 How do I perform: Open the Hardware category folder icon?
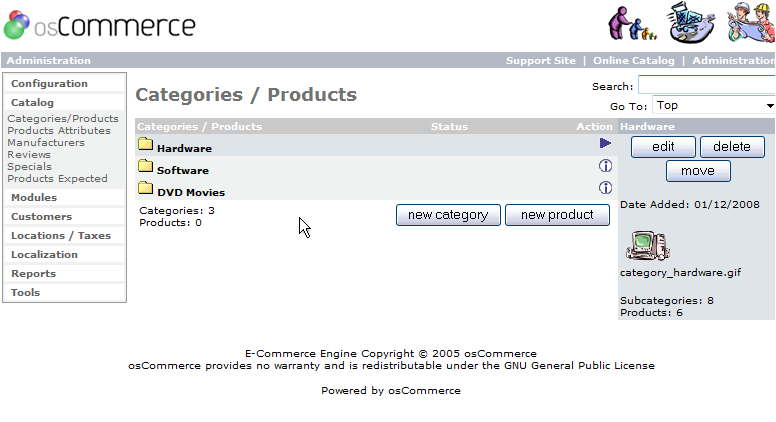pos(146,144)
